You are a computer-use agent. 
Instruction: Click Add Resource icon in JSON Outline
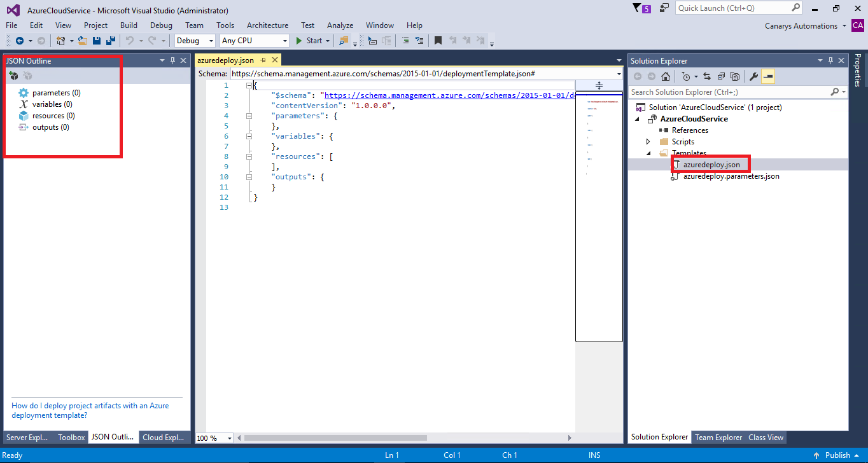13,76
